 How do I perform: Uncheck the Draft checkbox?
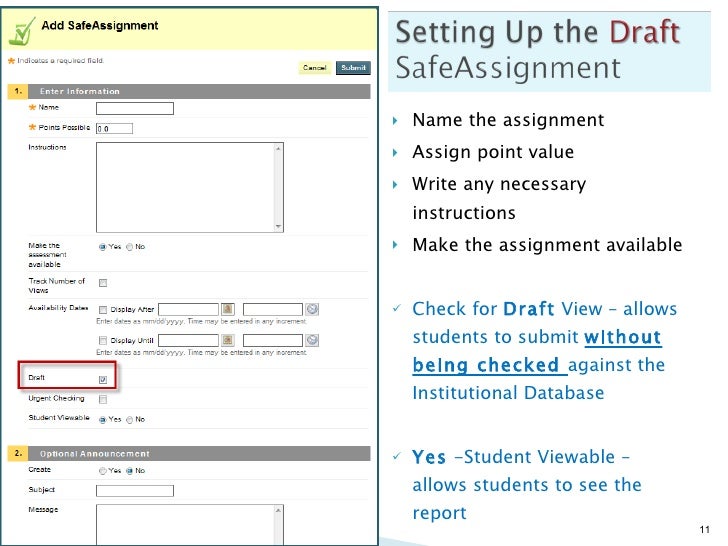[x=103, y=379]
